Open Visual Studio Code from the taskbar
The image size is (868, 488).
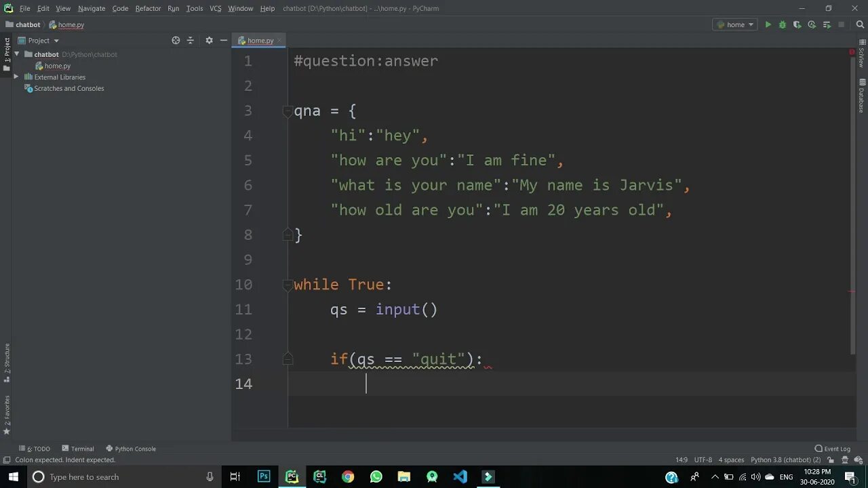tap(460, 476)
